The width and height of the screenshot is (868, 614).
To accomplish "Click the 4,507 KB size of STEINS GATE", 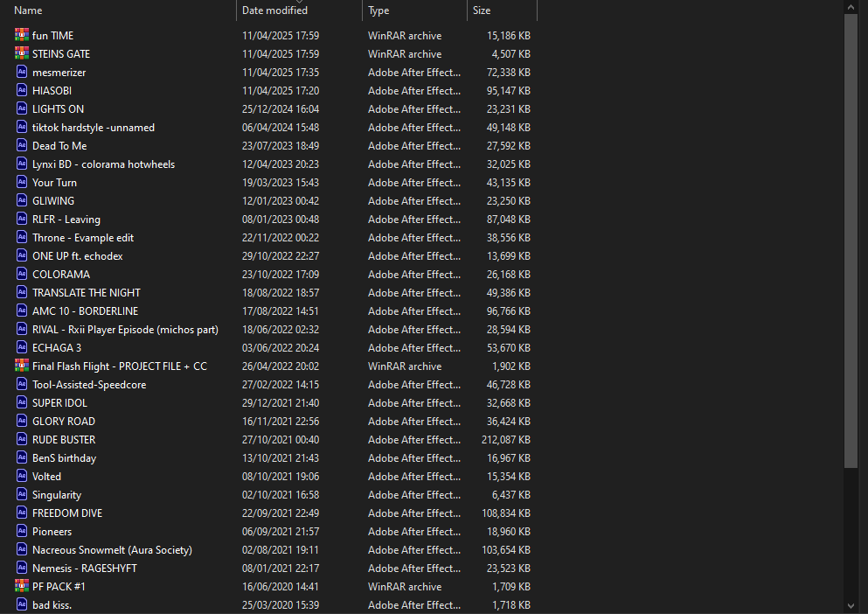I will pyautogui.click(x=511, y=53).
